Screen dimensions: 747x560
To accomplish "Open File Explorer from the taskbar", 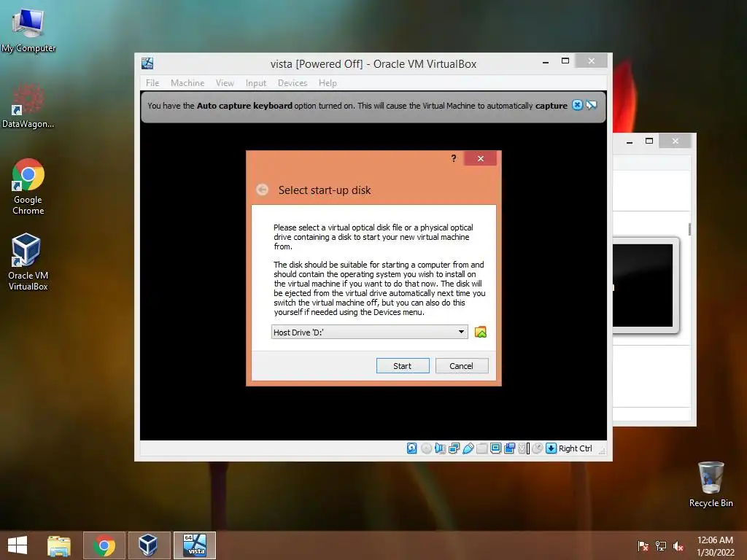I will [x=59, y=545].
